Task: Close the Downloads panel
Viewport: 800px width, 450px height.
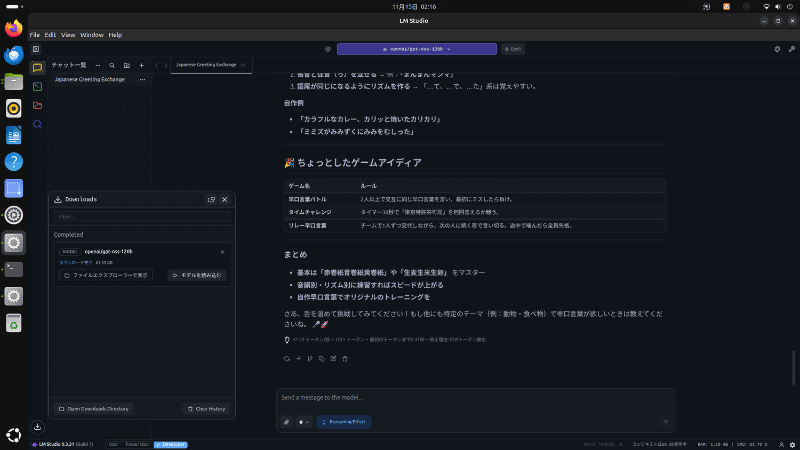Action: (x=224, y=199)
